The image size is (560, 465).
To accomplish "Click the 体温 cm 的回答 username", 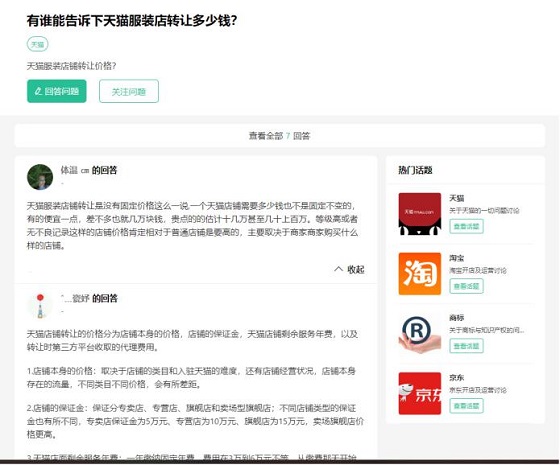I will pyautogui.click(x=89, y=170).
